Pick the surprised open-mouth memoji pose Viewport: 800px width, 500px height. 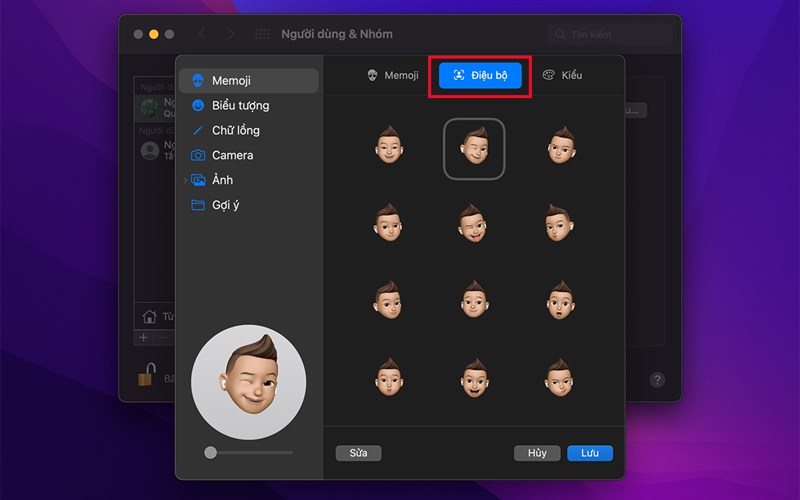(560, 301)
